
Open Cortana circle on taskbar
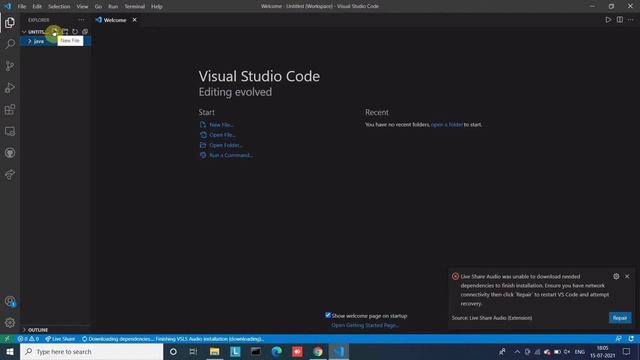point(173,351)
